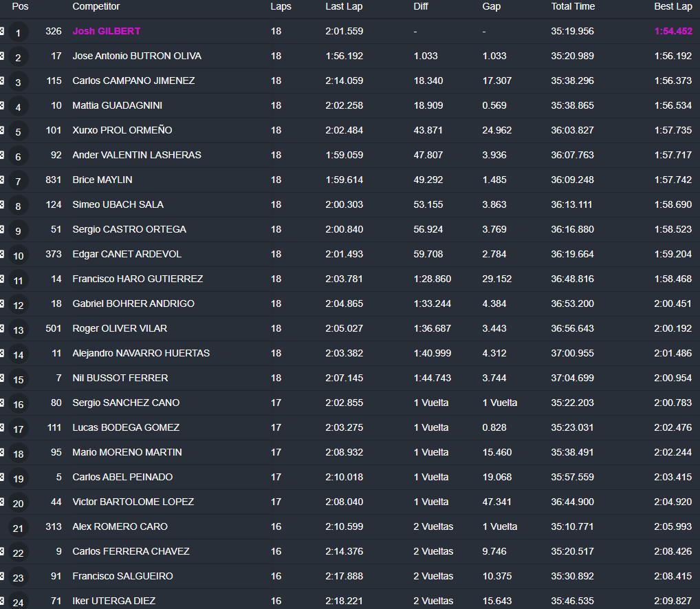Click the flag icon next to position 12

(2, 303)
